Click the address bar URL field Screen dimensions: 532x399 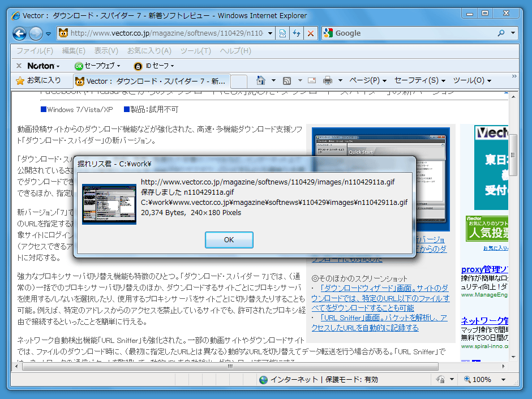tap(166, 33)
